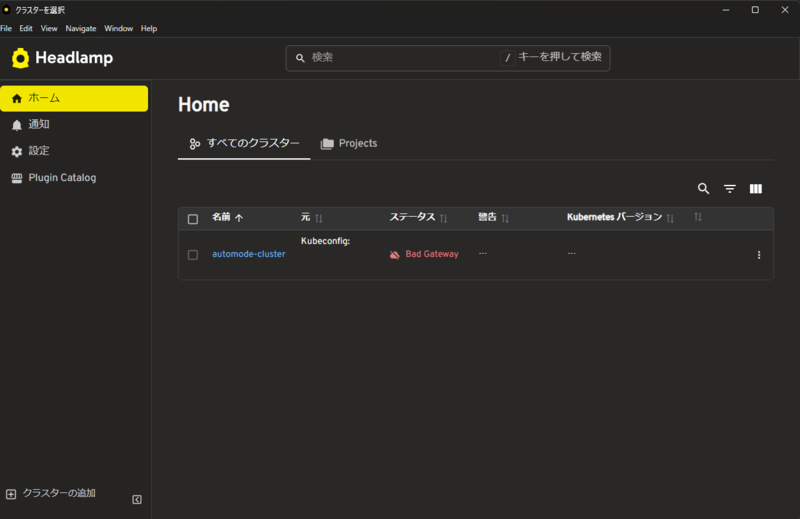The height and width of the screenshot is (519, 800).
Task: Open actions menu for automode-cluster row
Action: point(759,255)
